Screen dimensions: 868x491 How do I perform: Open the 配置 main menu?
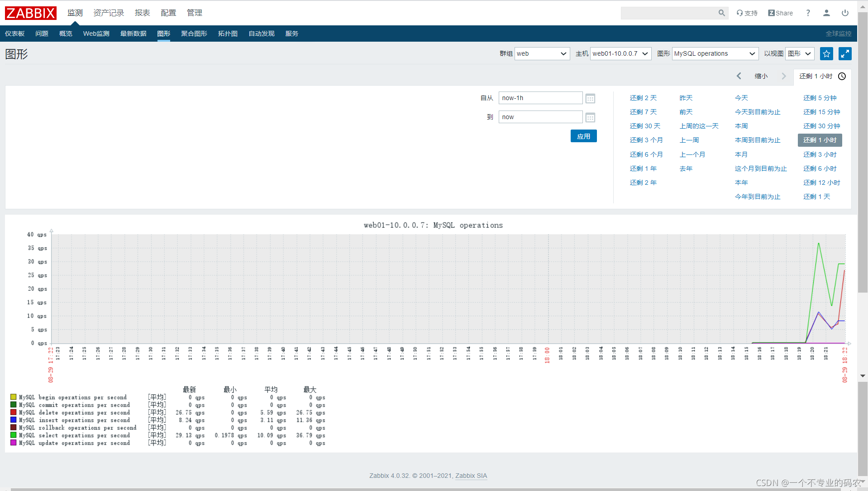pos(168,13)
